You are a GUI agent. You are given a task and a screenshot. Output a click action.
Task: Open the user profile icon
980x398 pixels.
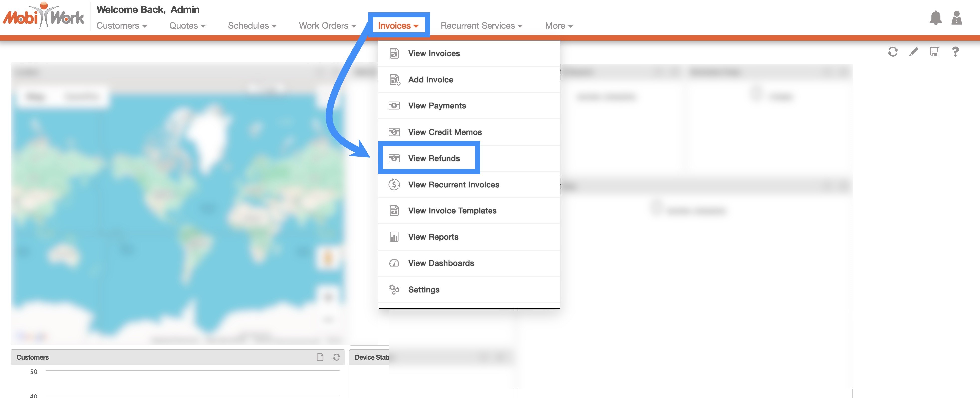click(x=956, y=18)
